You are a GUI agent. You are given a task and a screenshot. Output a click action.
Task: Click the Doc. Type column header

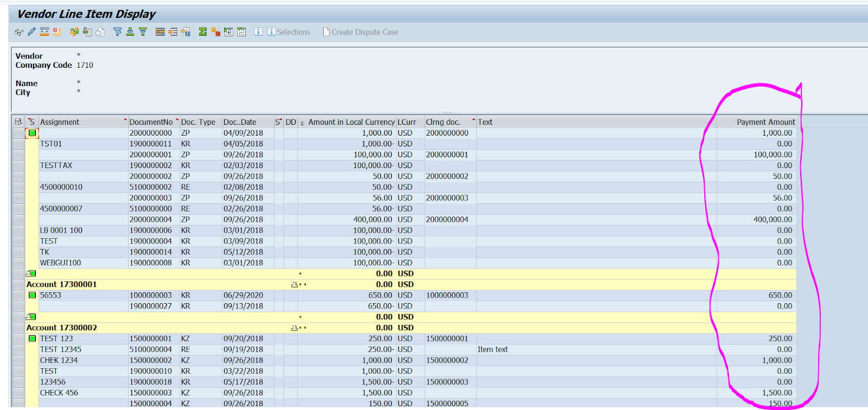tap(201, 122)
